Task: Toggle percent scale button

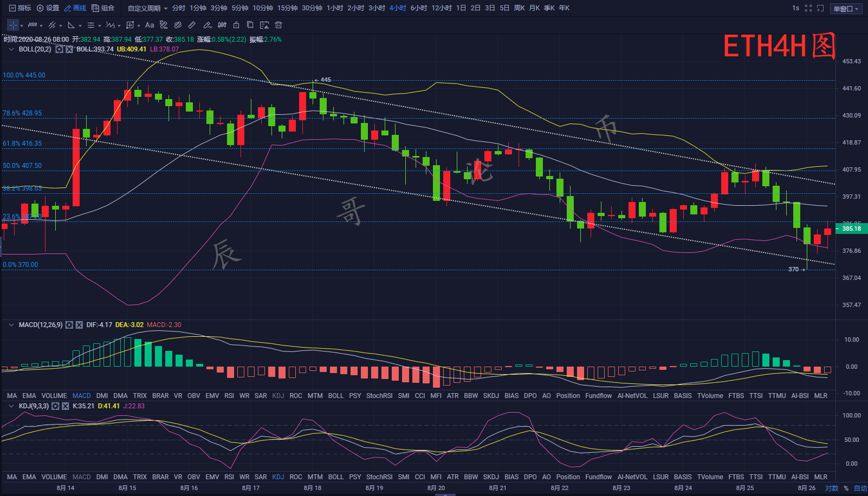Action: click(x=846, y=488)
